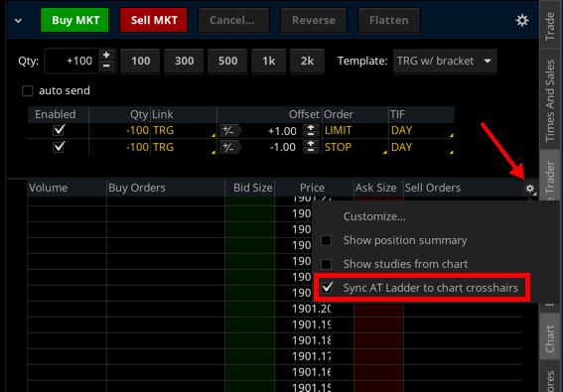Select Customize... from the ladder menu
The height and width of the screenshot is (392, 563).
tap(374, 216)
